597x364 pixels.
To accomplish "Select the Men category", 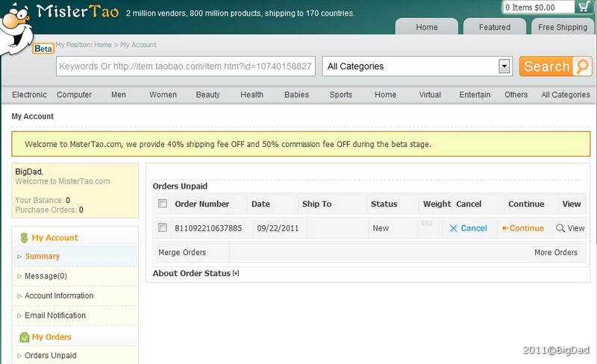I will coord(119,95).
